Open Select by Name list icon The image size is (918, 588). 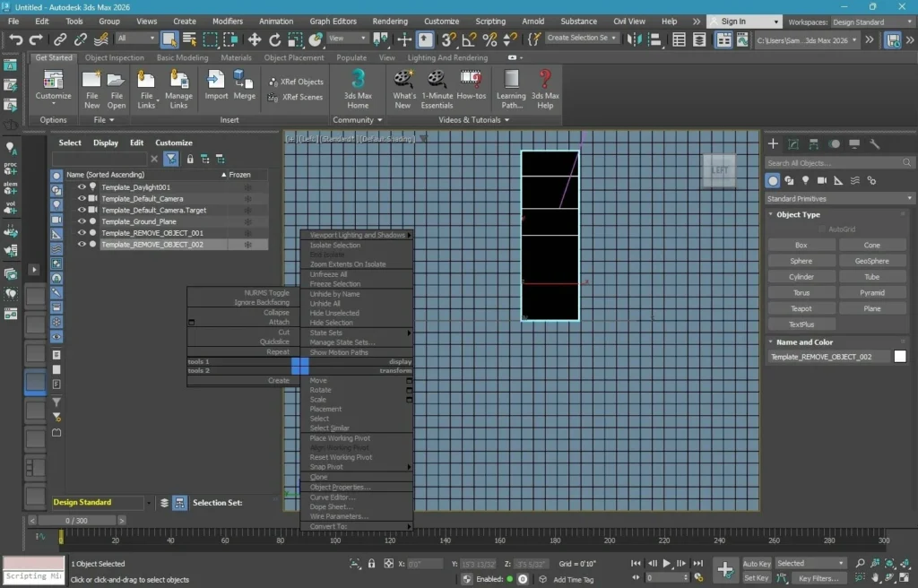click(190, 39)
